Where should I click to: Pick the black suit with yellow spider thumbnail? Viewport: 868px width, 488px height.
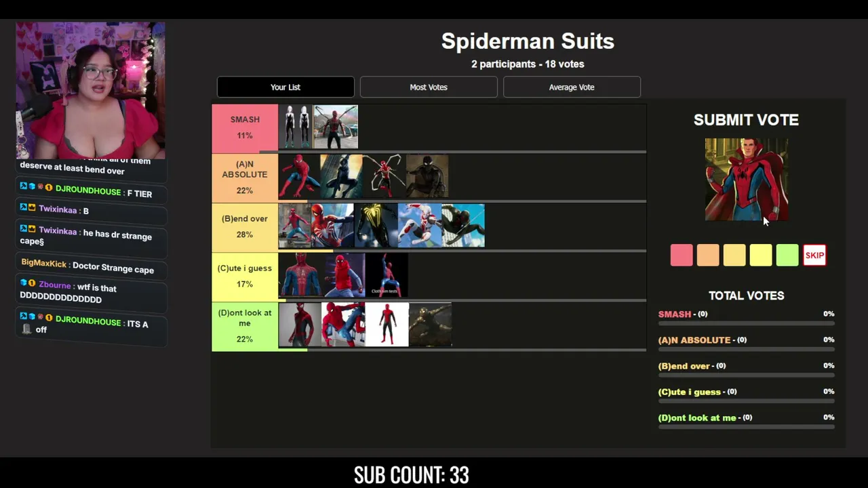tap(376, 226)
